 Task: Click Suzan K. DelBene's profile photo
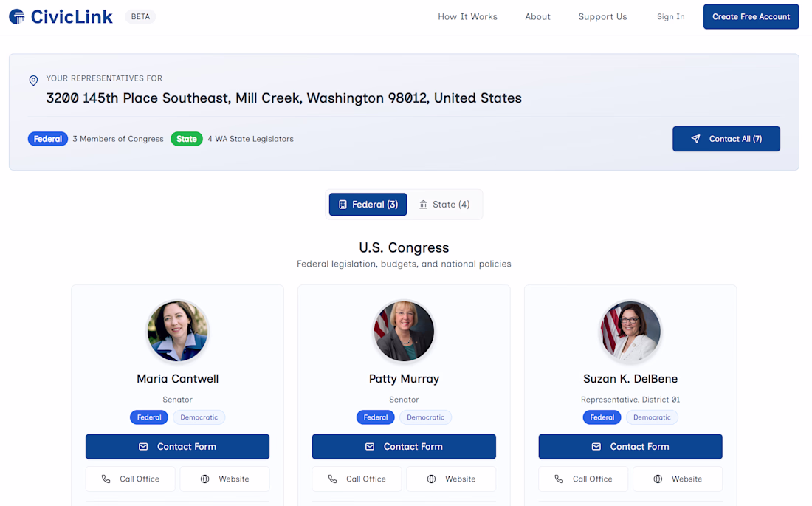pyautogui.click(x=630, y=331)
